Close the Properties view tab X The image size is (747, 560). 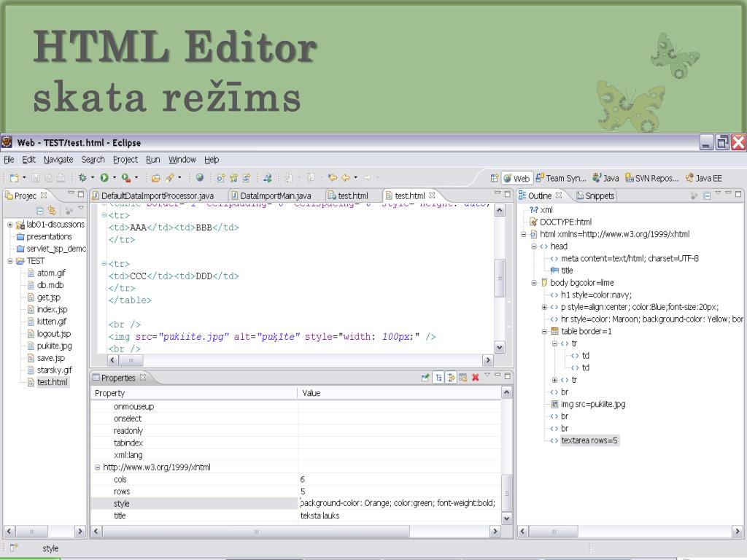point(142,378)
